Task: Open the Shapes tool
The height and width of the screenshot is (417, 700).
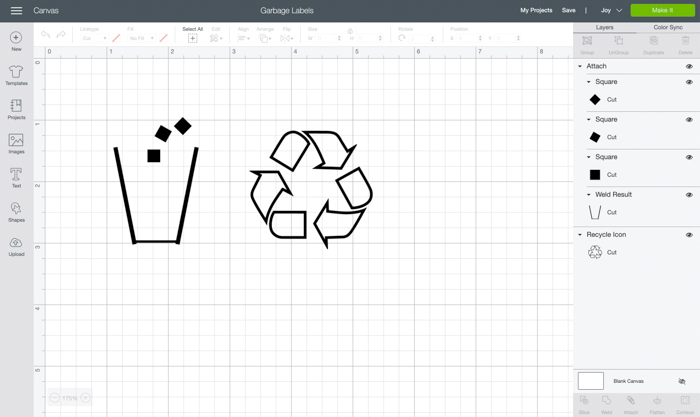Action: [16, 212]
